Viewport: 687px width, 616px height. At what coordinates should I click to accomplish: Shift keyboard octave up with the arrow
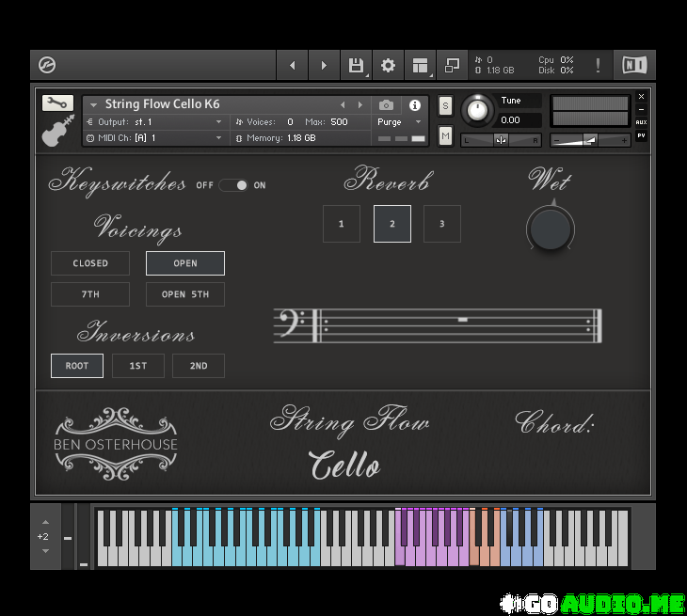pos(45,522)
